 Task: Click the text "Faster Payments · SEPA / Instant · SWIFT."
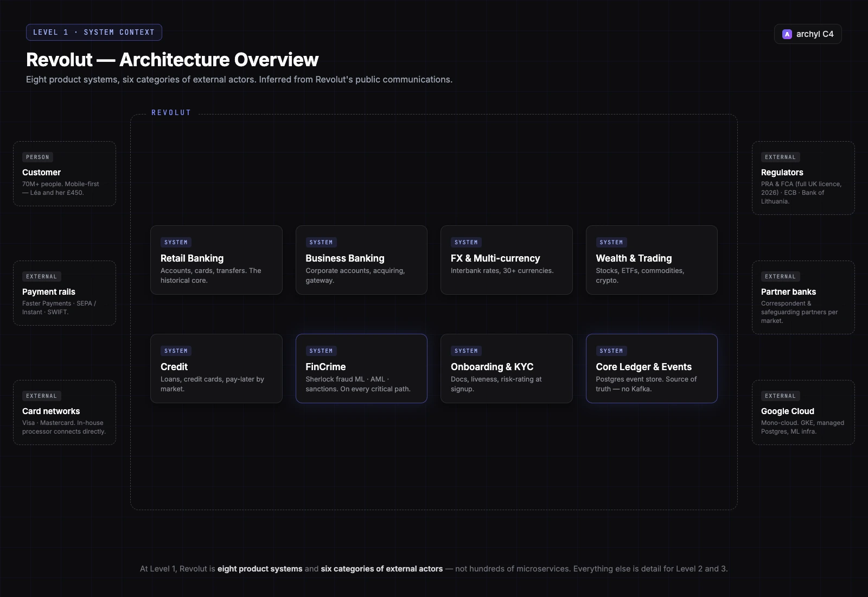[59, 308]
